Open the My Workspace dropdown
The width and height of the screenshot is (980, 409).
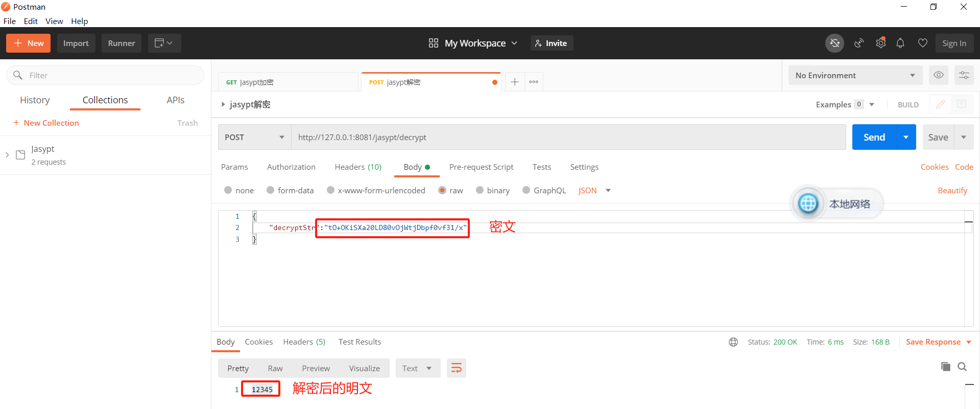click(481, 43)
